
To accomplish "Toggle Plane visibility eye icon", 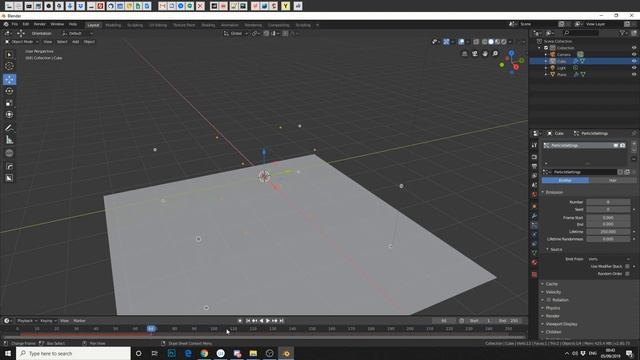I will pos(634,74).
